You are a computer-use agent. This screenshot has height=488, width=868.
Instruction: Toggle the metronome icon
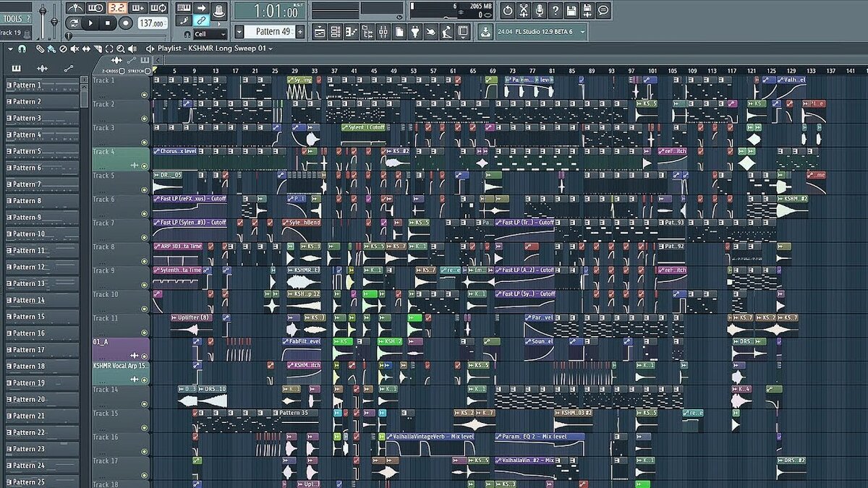75,8
